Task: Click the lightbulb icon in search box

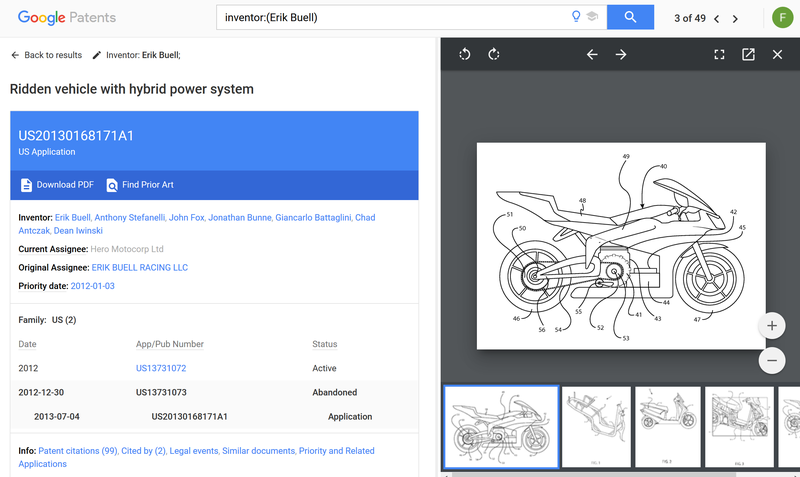Action: [x=576, y=17]
